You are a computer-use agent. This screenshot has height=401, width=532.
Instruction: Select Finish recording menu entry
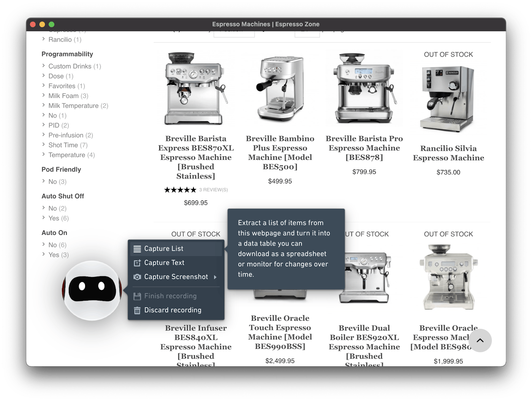[x=176, y=296]
